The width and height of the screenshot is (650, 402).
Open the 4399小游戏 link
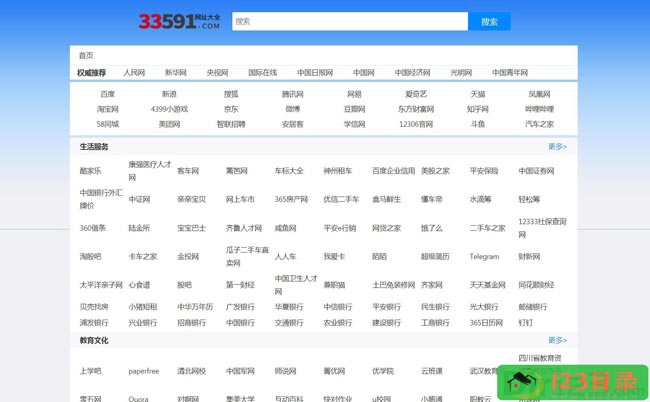(169, 109)
